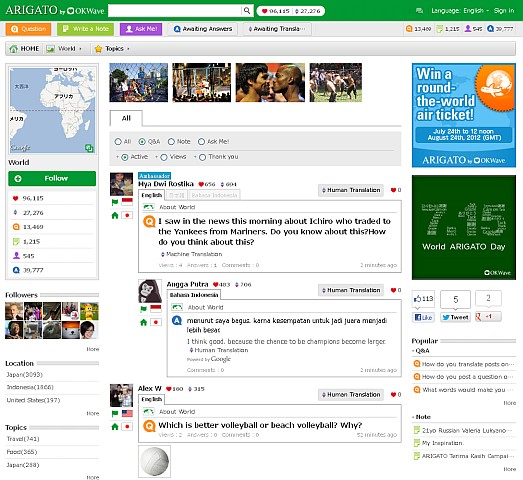Click the purple Ask Me! button
The height and width of the screenshot is (480, 523).
(x=141, y=29)
